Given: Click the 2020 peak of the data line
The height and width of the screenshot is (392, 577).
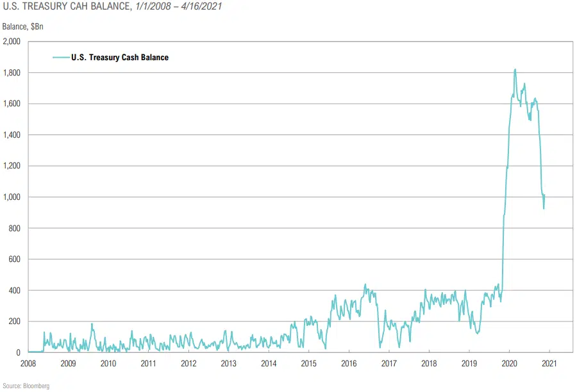Looking at the screenshot, I should pyautogui.click(x=515, y=70).
